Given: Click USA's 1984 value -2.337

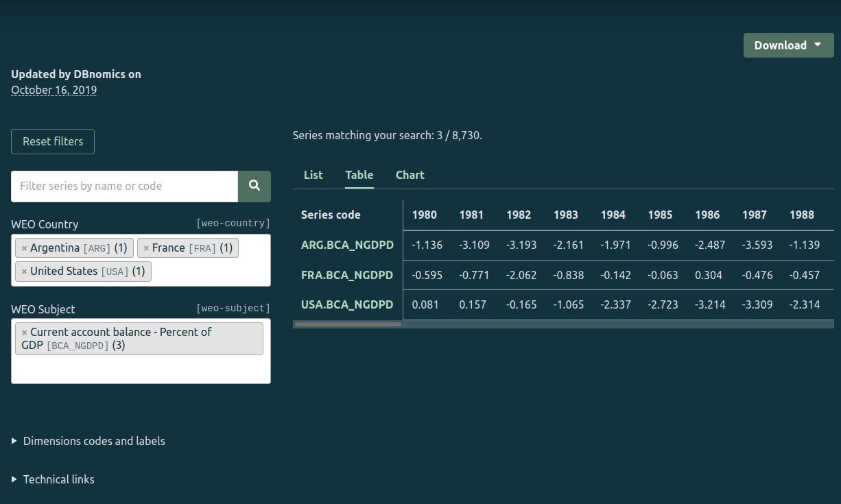Looking at the screenshot, I should coord(616,304).
